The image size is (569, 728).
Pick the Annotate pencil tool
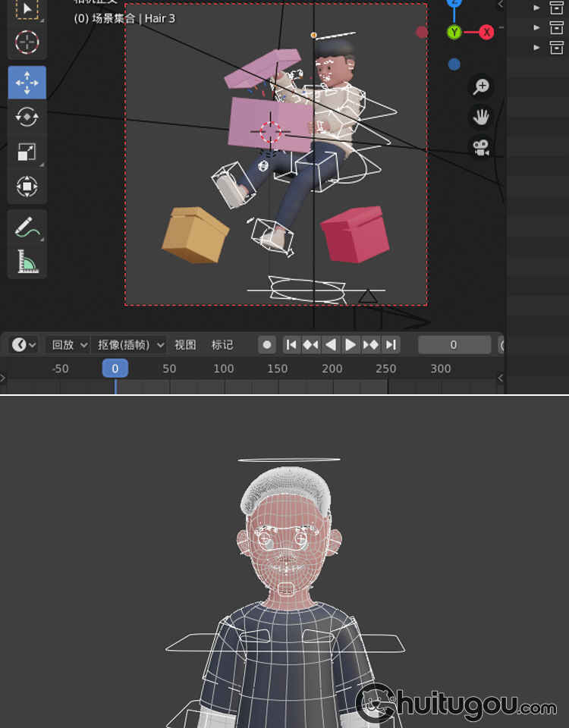tap(27, 227)
